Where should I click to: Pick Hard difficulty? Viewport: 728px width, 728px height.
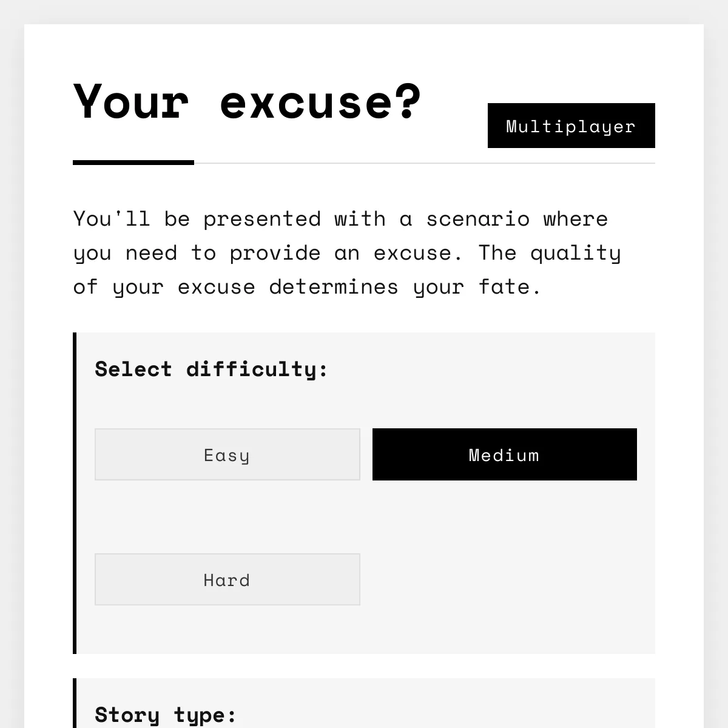click(x=227, y=579)
